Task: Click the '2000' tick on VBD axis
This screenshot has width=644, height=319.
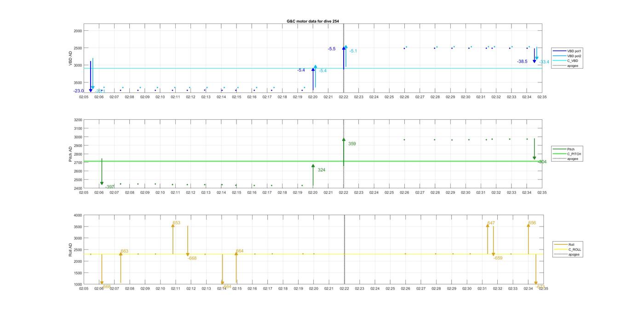Action: [x=78, y=31]
